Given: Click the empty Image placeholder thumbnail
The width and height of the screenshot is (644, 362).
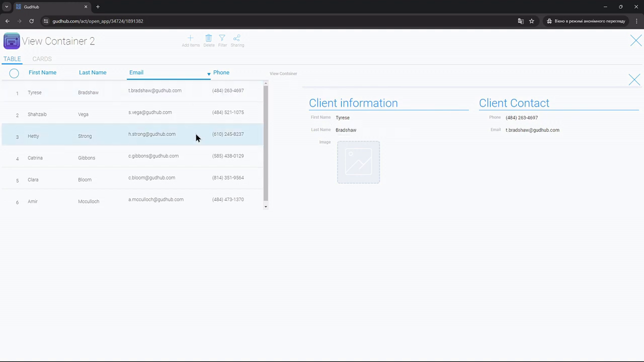Looking at the screenshot, I should point(358,162).
